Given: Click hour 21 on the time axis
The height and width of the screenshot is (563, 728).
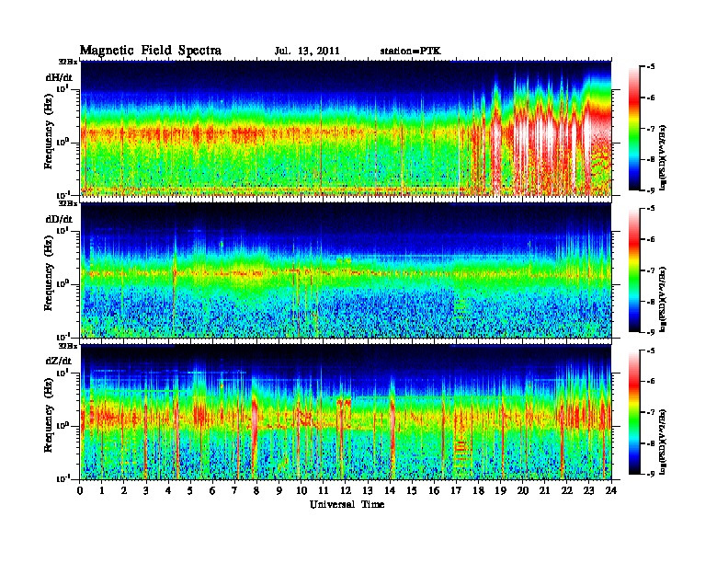Looking at the screenshot, I should click(544, 491).
